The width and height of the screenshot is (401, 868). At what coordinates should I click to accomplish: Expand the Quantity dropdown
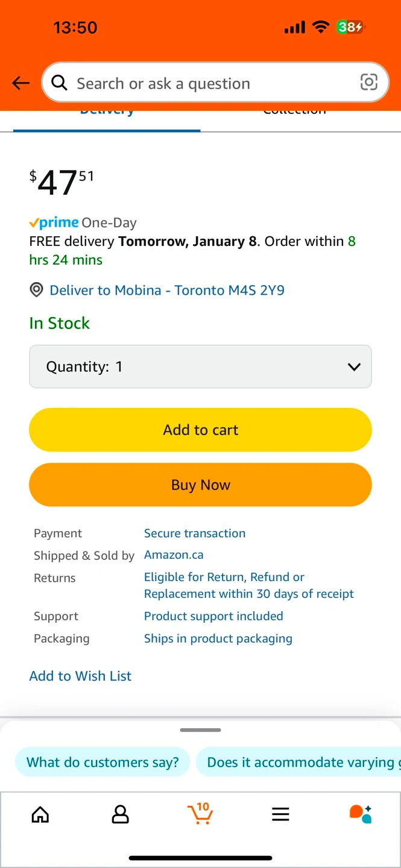(x=200, y=366)
